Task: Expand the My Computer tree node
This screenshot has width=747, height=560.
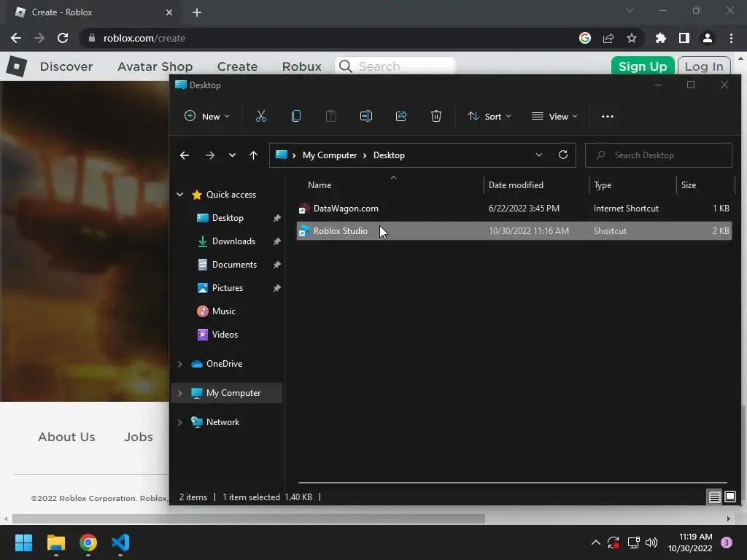Action: pos(180,393)
